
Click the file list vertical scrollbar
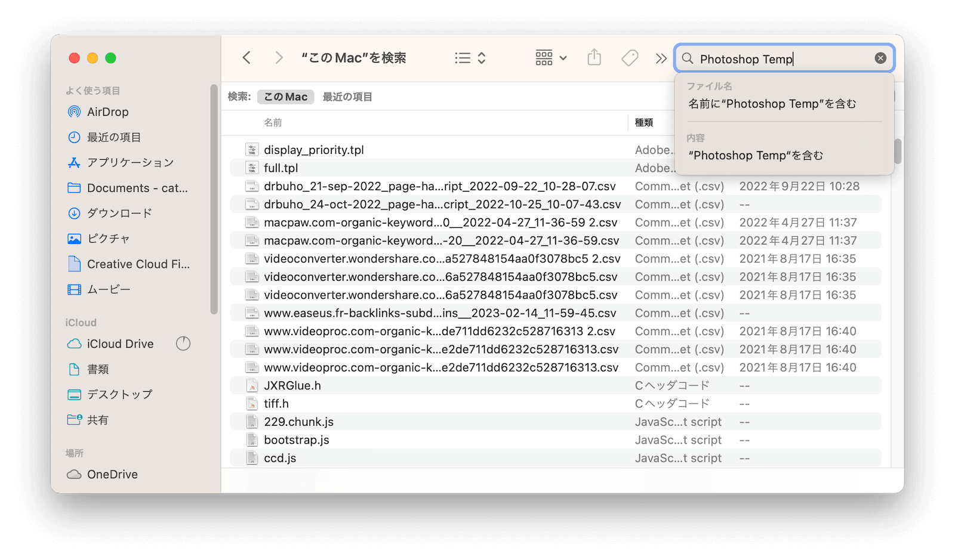[x=898, y=151]
